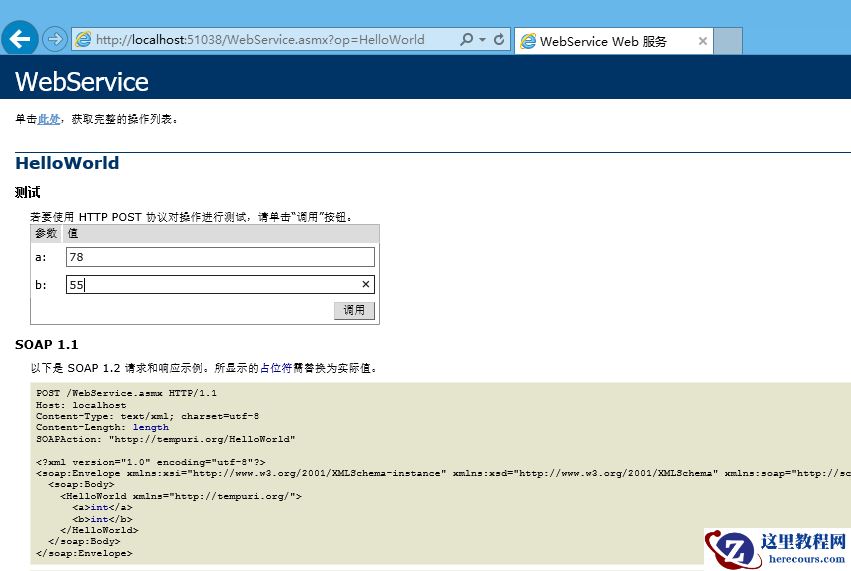Open the address bar dropdown arrow
851x571 pixels.
pyautogui.click(x=482, y=40)
